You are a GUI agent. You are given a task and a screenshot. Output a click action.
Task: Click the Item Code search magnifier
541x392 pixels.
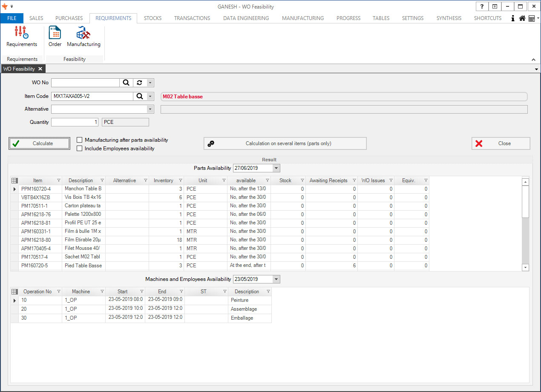point(139,97)
